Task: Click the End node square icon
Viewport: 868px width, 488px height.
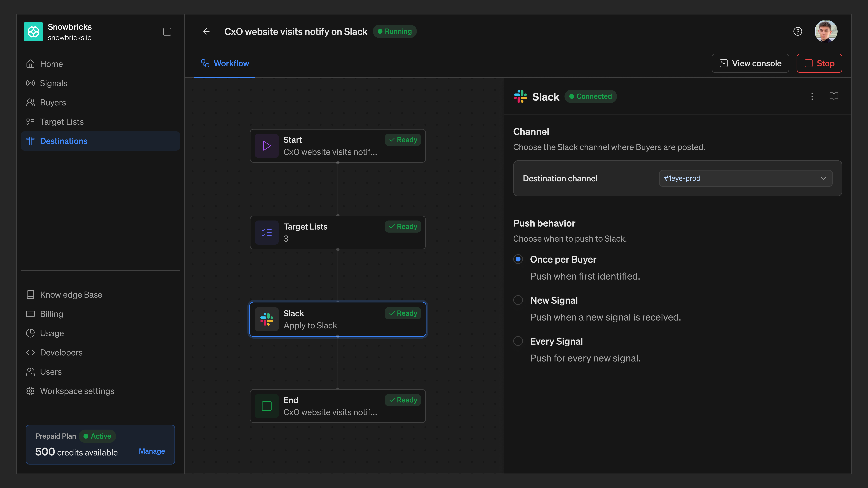Action: [267, 406]
